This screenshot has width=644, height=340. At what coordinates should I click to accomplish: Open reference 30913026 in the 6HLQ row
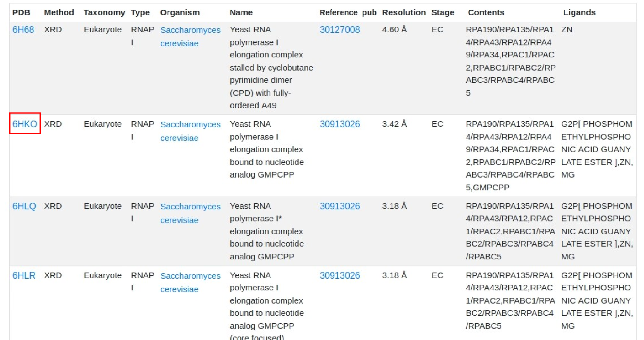pos(340,206)
